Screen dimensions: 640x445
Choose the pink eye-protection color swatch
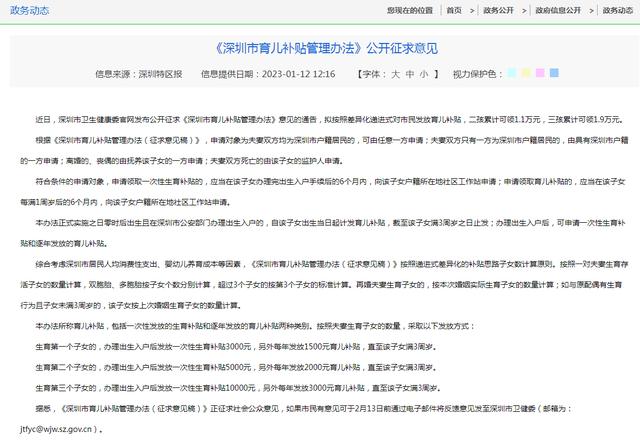coord(540,73)
